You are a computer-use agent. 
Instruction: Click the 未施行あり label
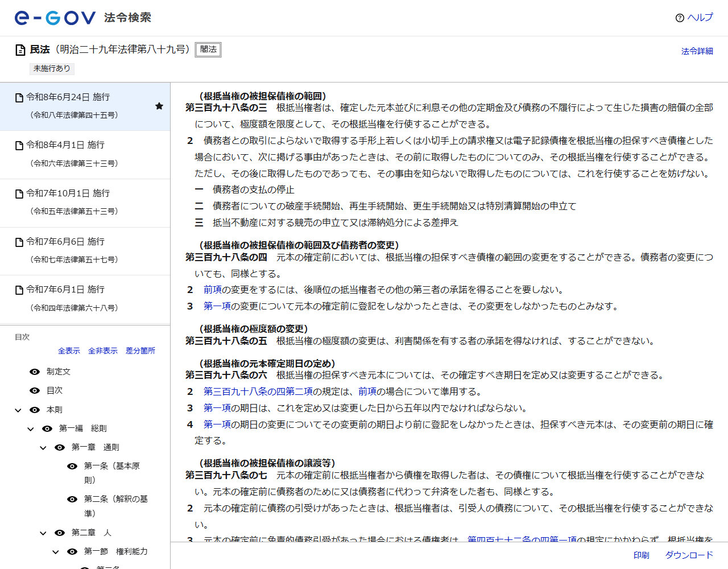pos(52,69)
